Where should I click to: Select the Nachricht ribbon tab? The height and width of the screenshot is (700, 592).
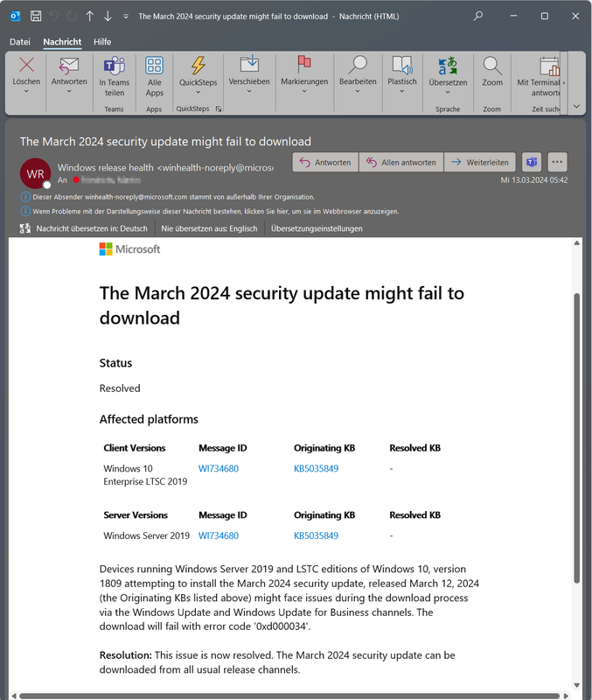click(x=62, y=41)
